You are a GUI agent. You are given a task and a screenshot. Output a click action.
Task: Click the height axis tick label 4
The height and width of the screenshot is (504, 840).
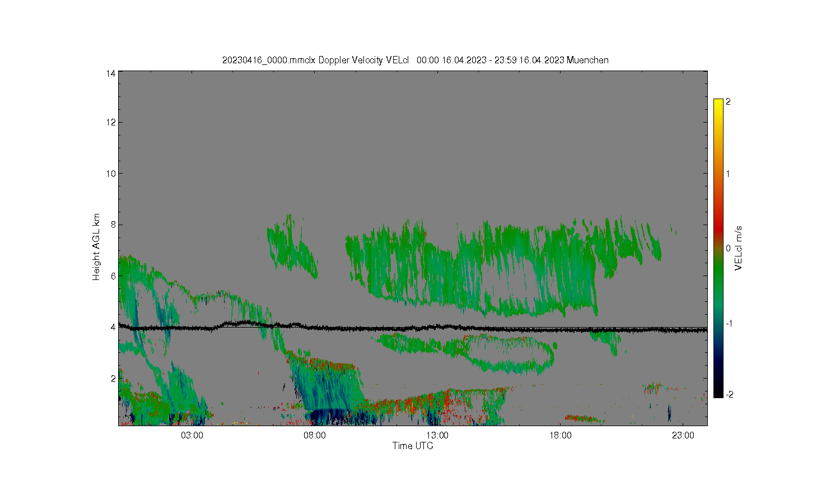[x=113, y=327]
